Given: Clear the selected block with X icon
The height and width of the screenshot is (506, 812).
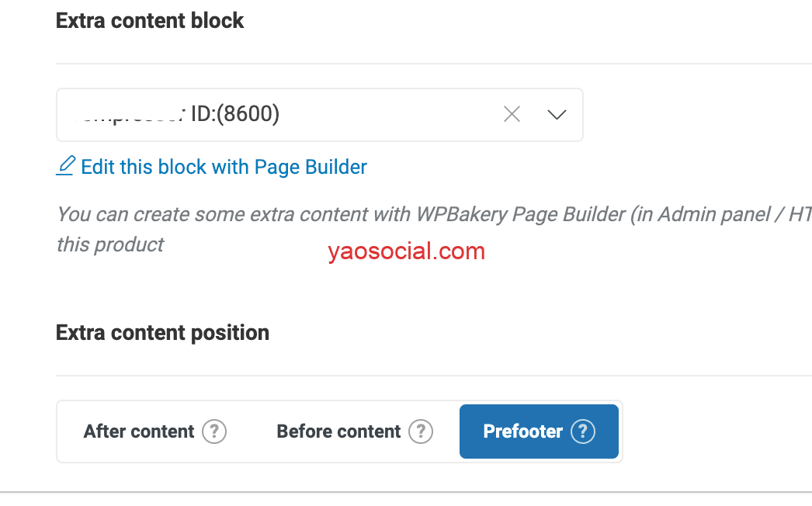Looking at the screenshot, I should (512, 115).
